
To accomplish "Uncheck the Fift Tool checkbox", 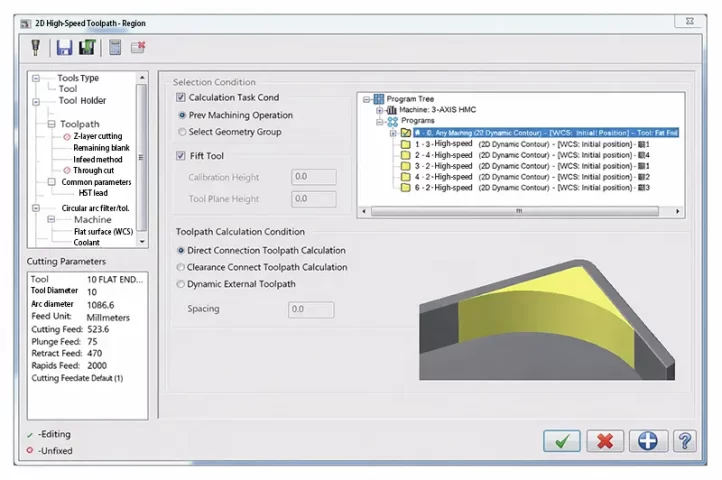I will 181,155.
